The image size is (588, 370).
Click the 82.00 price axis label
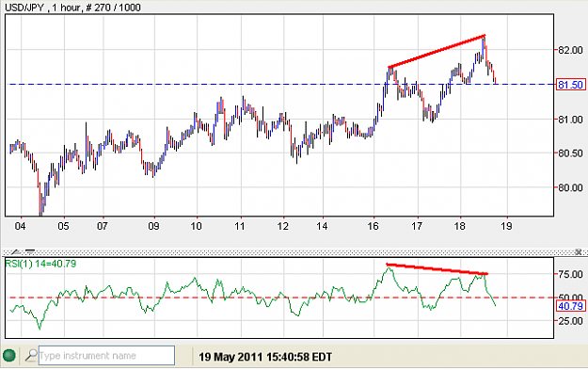point(570,50)
